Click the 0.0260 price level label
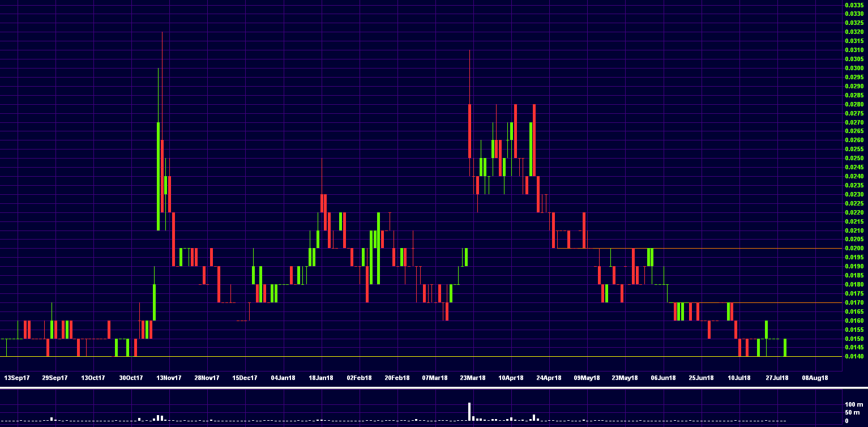The height and width of the screenshot is (427, 868). pos(854,140)
